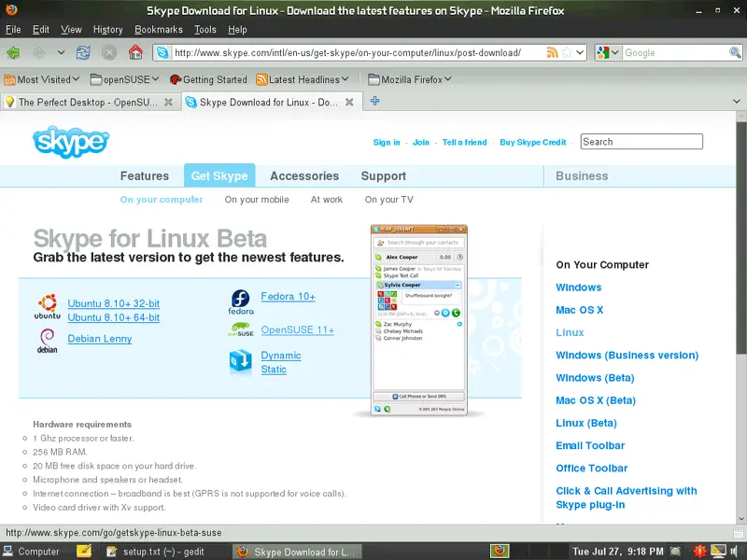Click the Buy Skype Credit link
Screen dimensions: 747x560
pos(532,142)
